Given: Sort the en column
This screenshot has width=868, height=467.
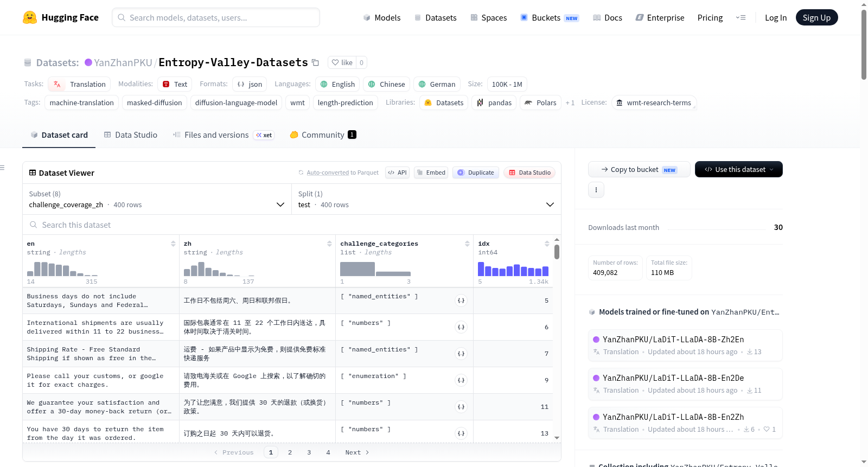Looking at the screenshot, I should click(173, 244).
